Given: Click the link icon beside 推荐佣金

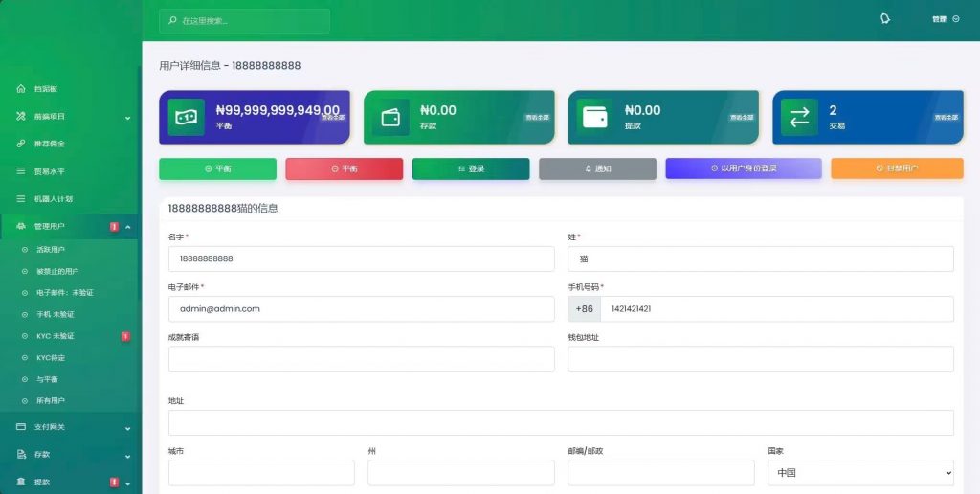Looking at the screenshot, I should pos(21,144).
